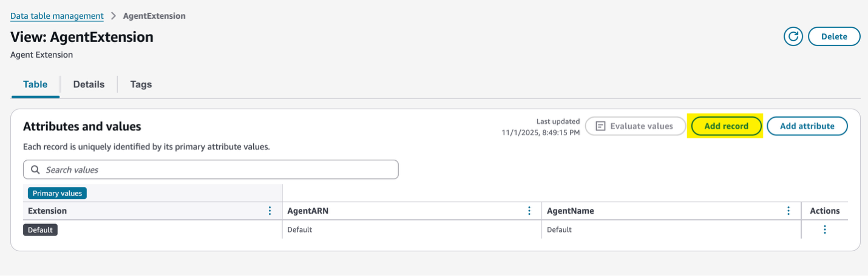Open the AgentName column options menu

(x=788, y=211)
